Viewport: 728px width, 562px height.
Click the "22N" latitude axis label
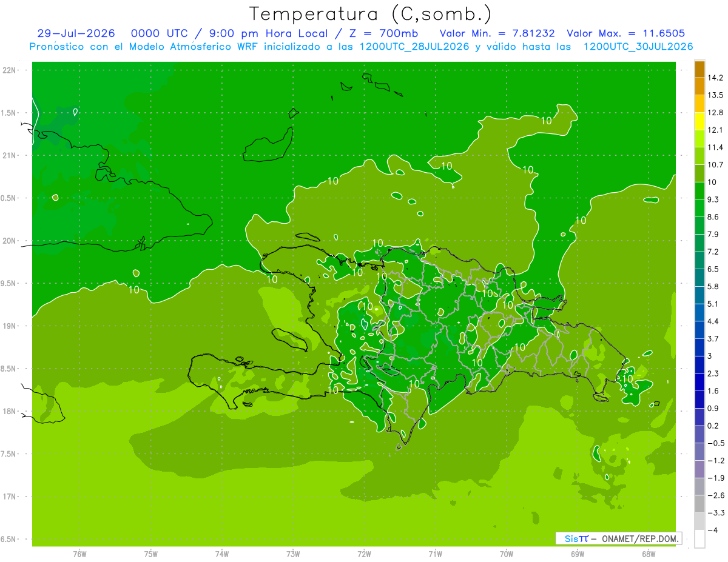(10, 70)
